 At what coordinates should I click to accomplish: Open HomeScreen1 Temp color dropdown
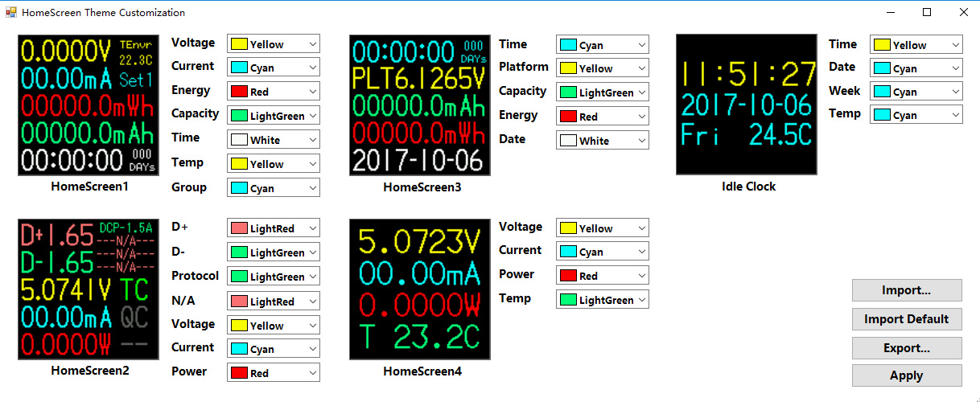tap(274, 164)
